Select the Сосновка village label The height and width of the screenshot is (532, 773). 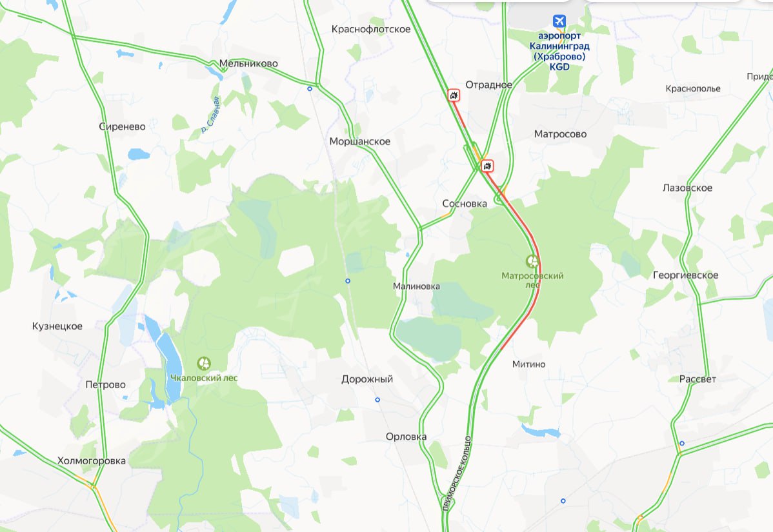tap(465, 203)
